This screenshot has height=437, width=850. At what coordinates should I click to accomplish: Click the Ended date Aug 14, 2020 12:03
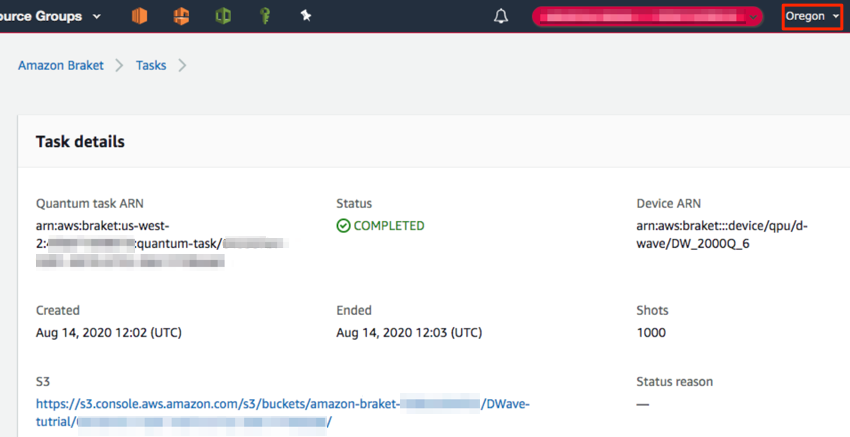coord(409,332)
